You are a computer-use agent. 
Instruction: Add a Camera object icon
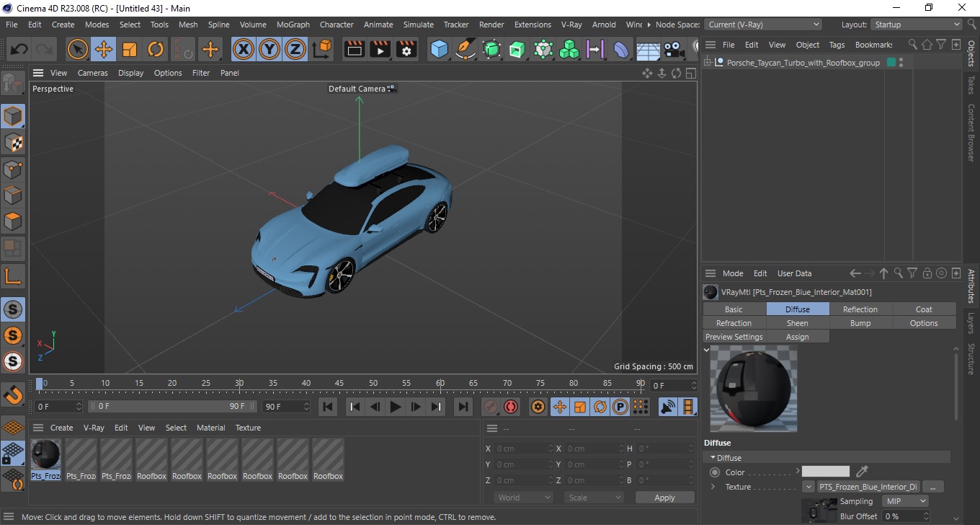[x=674, y=50]
